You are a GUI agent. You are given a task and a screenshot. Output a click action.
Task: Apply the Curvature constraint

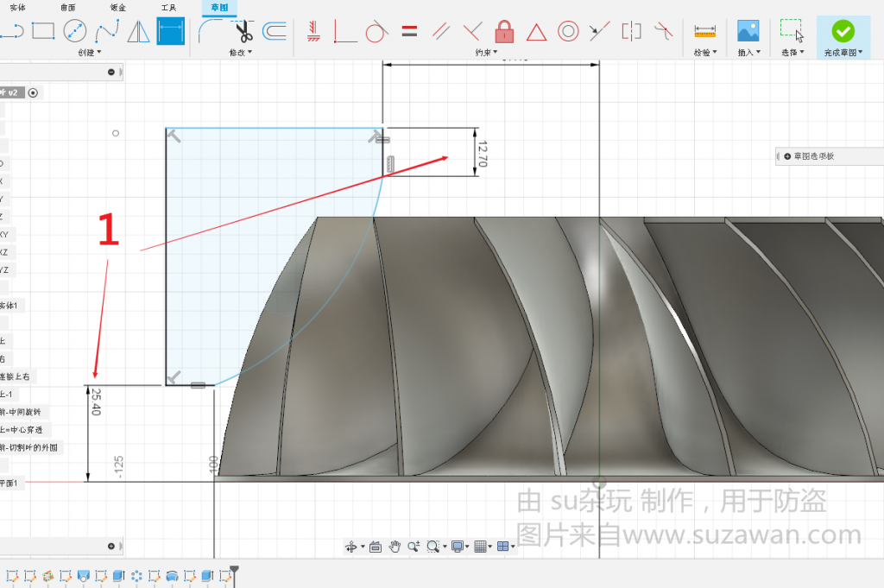(x=663, y=31)
